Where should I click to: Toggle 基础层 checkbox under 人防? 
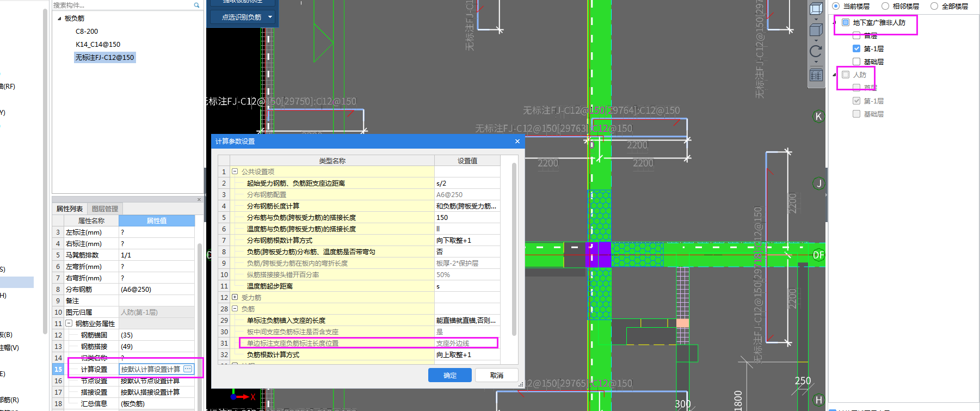point(856,114)
